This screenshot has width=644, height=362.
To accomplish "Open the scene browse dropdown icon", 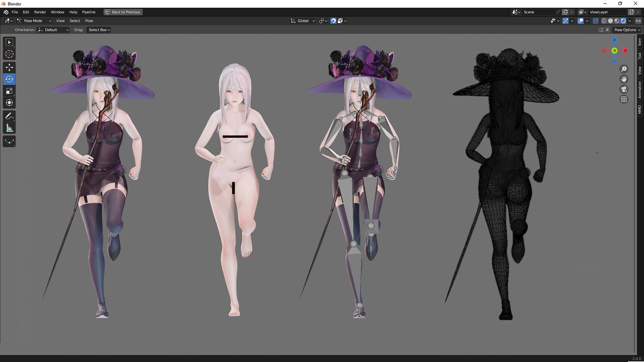I will [516, 12].
